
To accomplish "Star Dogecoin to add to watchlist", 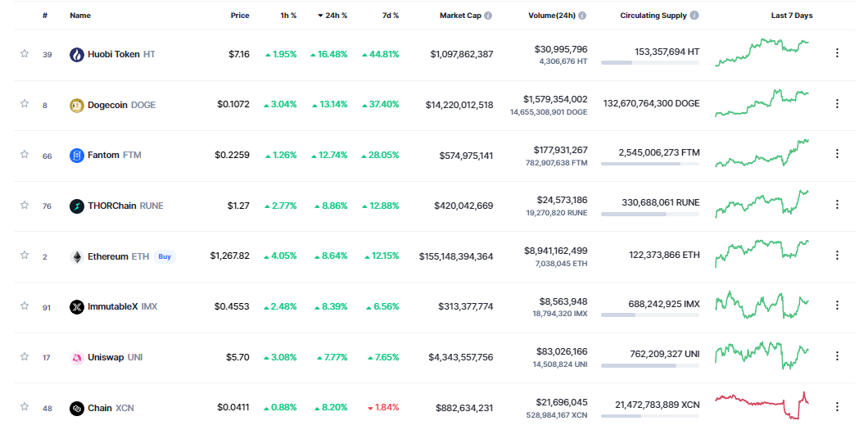I will tap(25, 103).
